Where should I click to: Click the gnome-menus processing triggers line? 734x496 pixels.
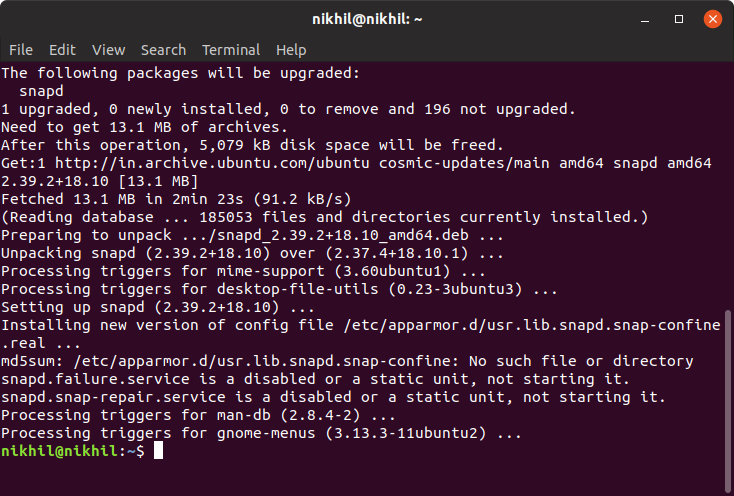[x=260, y=434]
